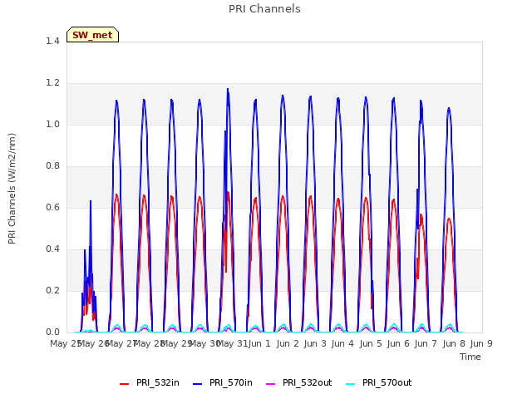Click the blue PRI_570in legend swatch
The image size is (532, 399).
pos(198,384)
